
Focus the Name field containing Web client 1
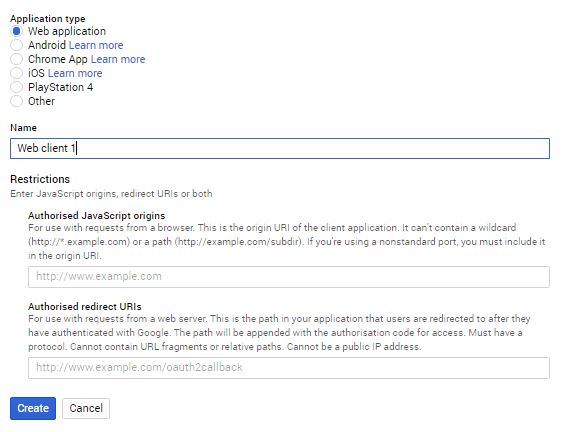[280, 148]
